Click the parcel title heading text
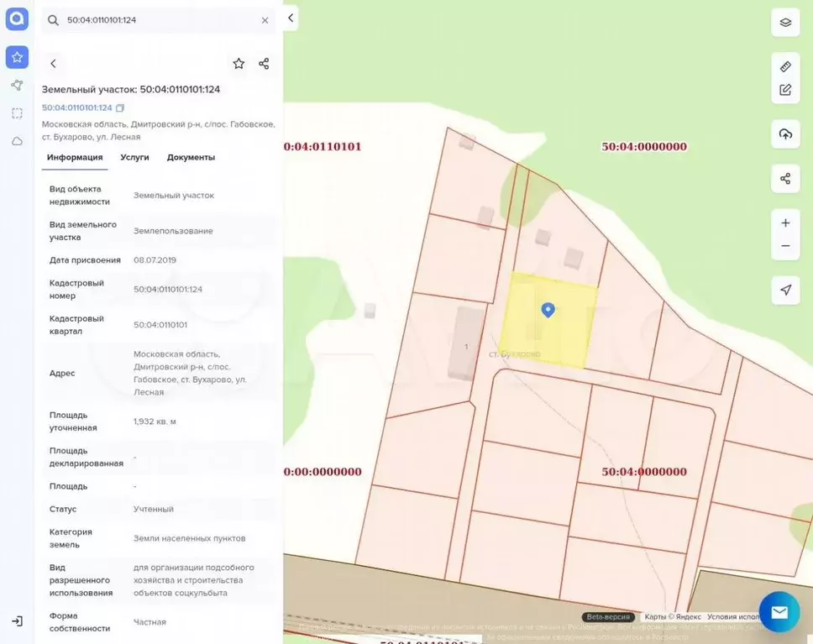The width and height of the screenshot is (813, 644). [131, 89]
